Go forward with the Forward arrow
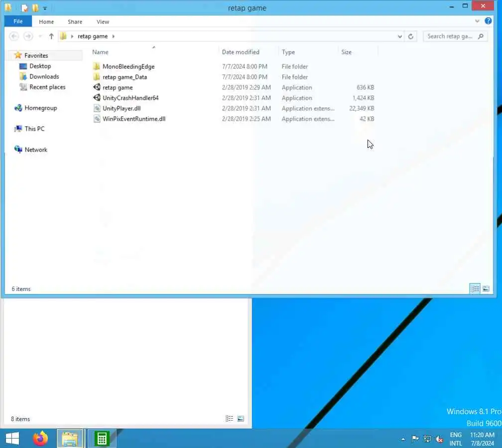 28,36
